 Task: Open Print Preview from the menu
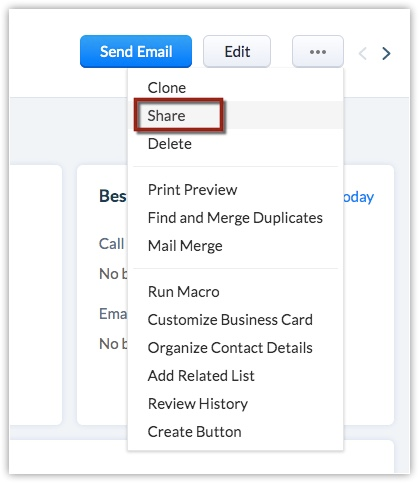(x=192, y=190)
